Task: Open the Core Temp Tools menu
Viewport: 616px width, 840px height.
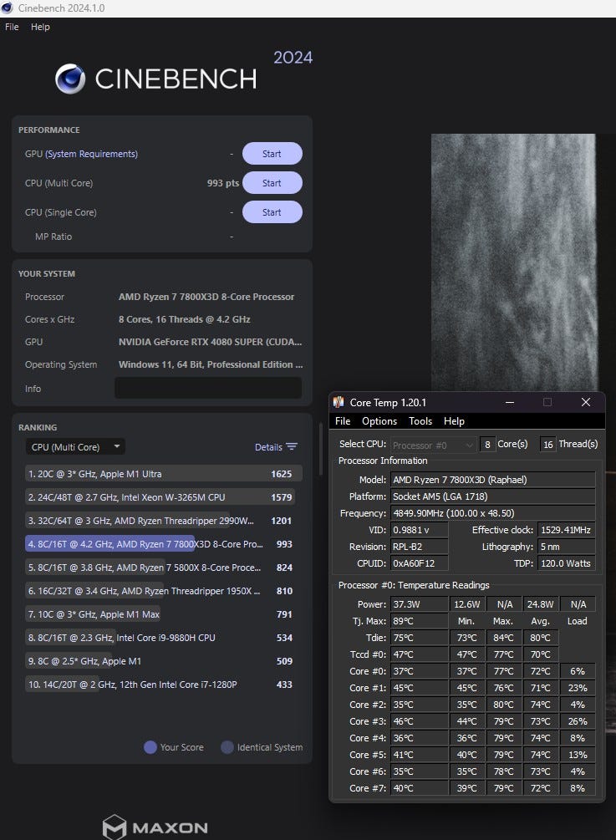Action: point(420,421)
